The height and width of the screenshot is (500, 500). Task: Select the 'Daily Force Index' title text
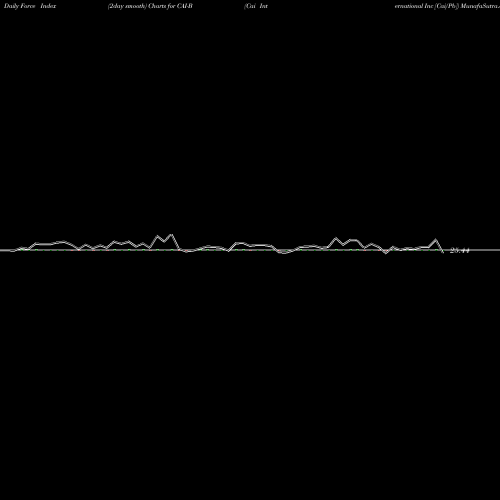30,6
